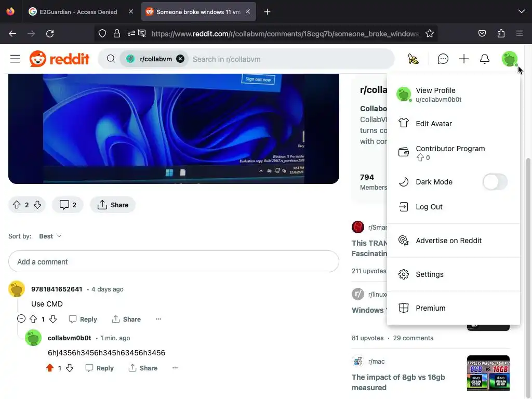
Task: Open the site permissions icon
Action: pos(131,34)
